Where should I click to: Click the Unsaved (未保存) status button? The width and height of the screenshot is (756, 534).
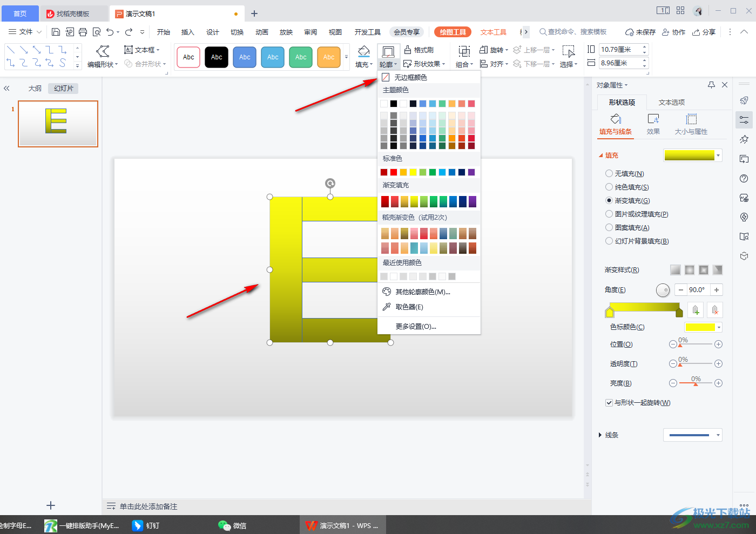point(640,32)
